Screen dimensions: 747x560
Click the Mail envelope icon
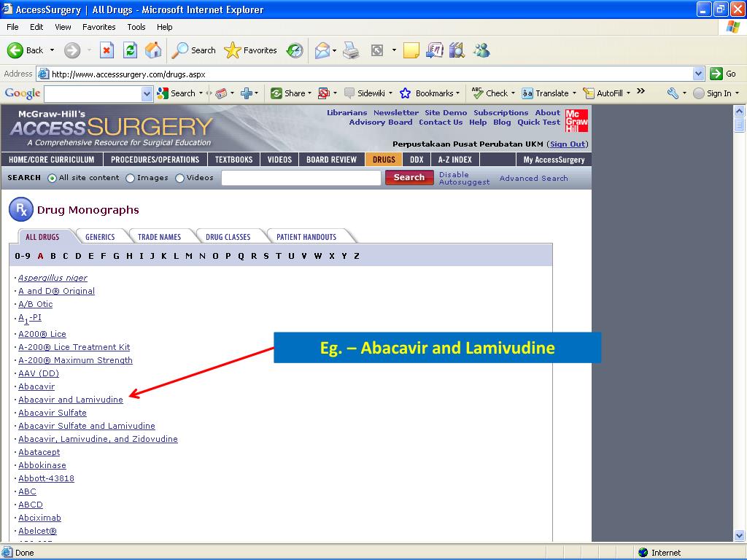click(x=322, y=50)
